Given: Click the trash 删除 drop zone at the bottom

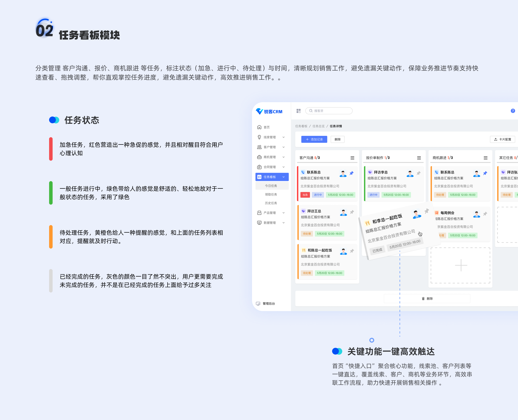Looking at the screenshot, I should [x=427, y=298].
